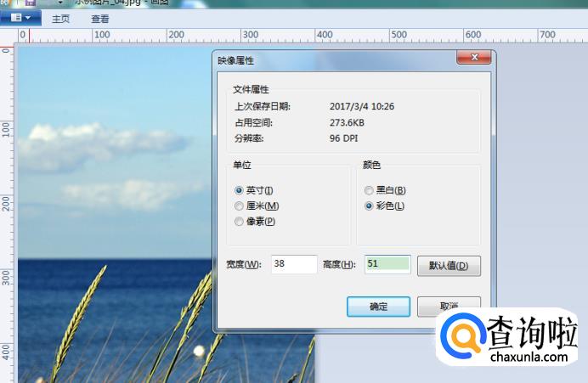This screenshot has height=383, width=588.
Task: Confirm with the 确定 button
Action: tap(378, 307)
